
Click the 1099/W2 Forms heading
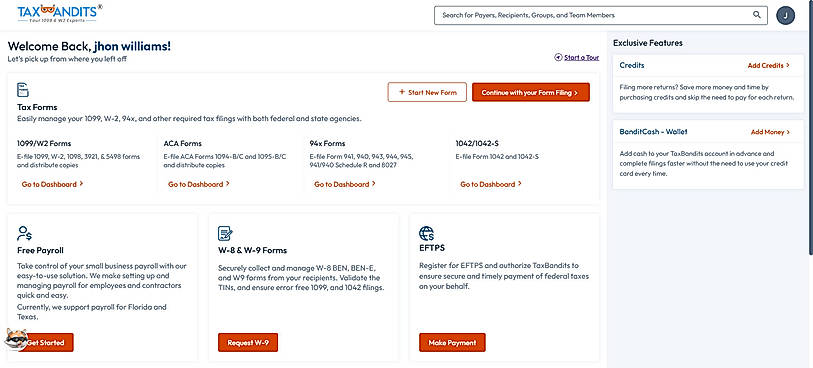click(x=44, y=144)
